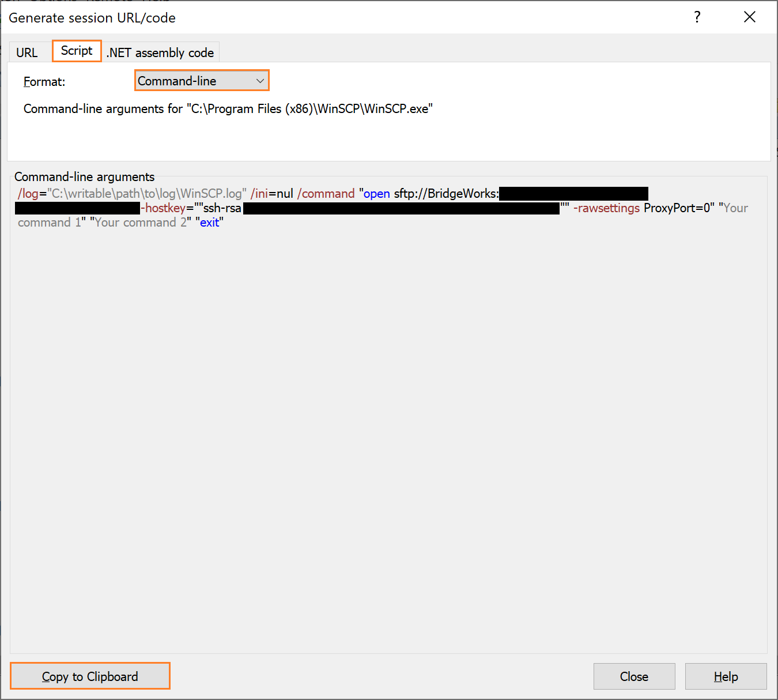The width and height of the screenshot is (778, 700).
Task: Open the Help button
Action: [726, 676]
